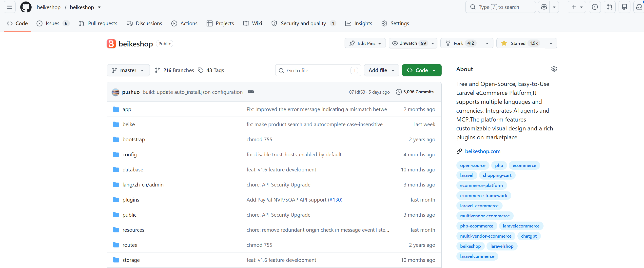Visit beikeshop.com website link
The height and width of the screenshot is (268, 644).
483,151
